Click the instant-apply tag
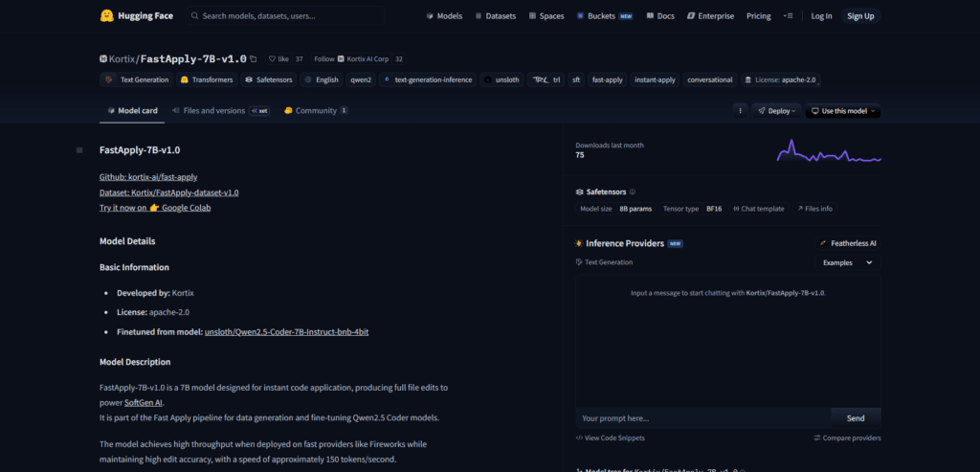 [x=655, y=79]
